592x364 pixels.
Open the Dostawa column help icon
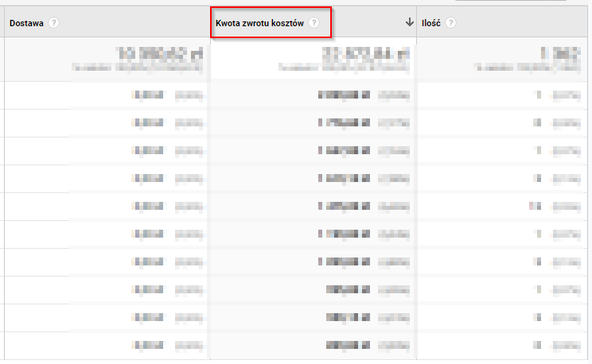(53, 23)
